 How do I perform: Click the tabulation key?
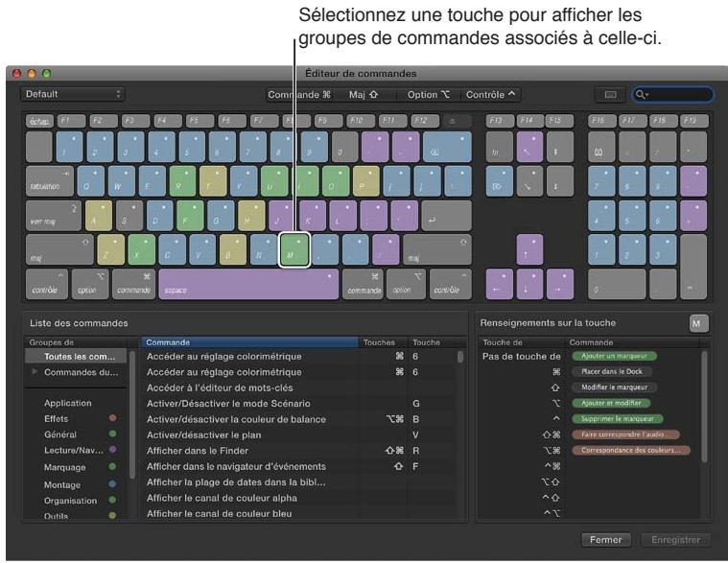pos(49,181)
